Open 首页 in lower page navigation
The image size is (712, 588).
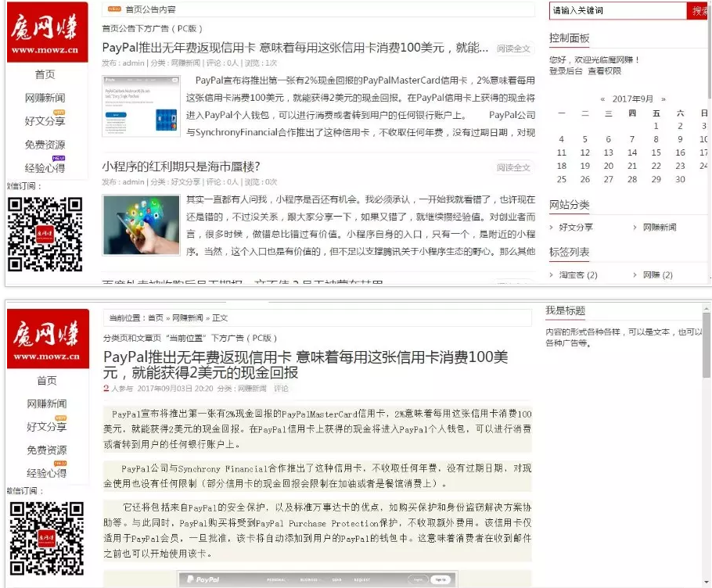(x=47, y=381)
